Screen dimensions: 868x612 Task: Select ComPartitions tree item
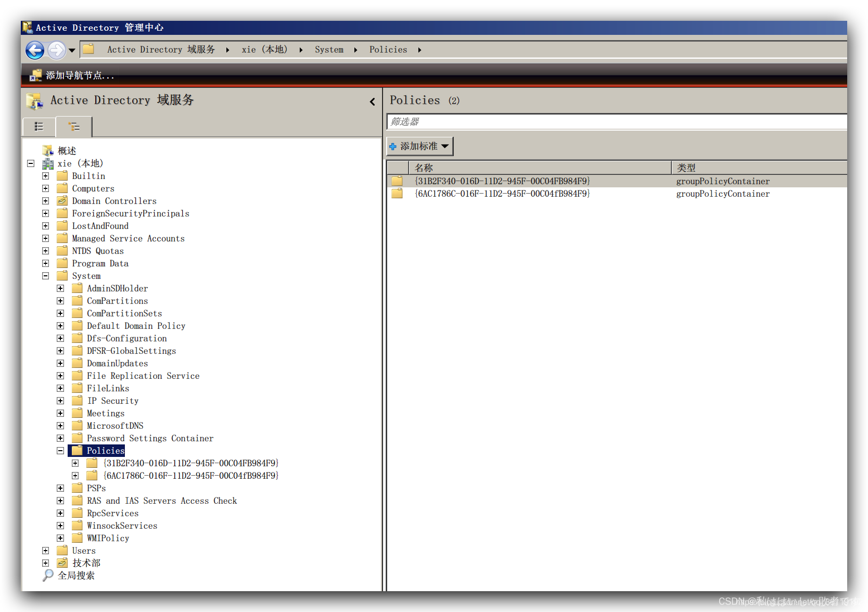click(x=117, y=301)
